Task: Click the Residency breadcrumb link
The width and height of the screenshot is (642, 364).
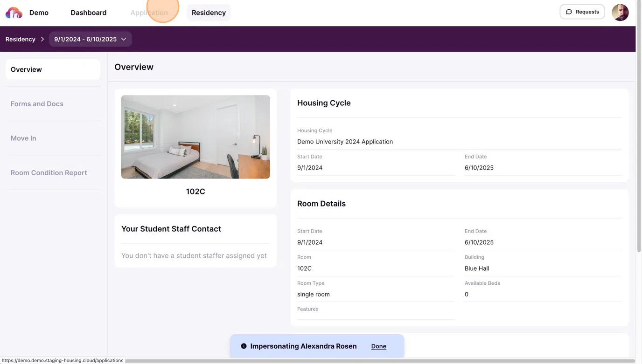Action: tap(21, 39)
